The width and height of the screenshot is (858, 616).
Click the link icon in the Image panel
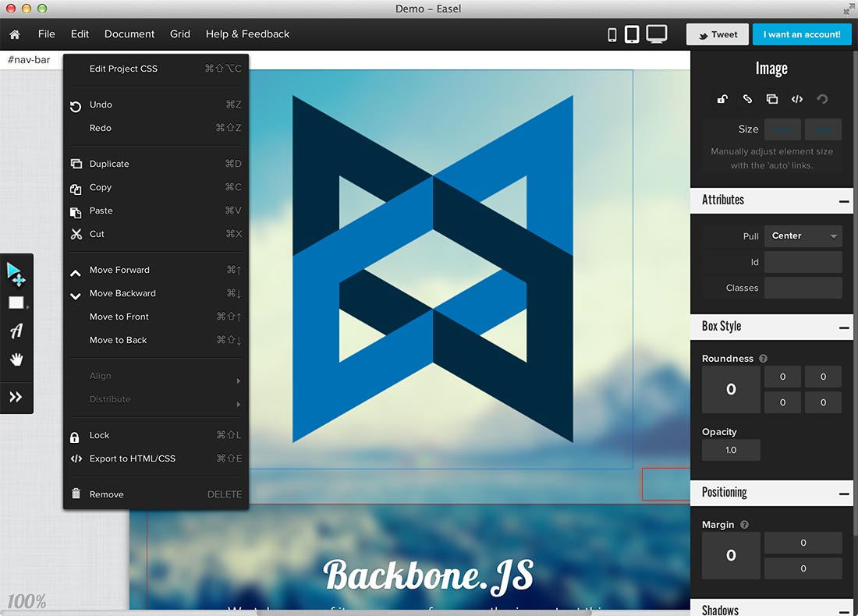747,99
